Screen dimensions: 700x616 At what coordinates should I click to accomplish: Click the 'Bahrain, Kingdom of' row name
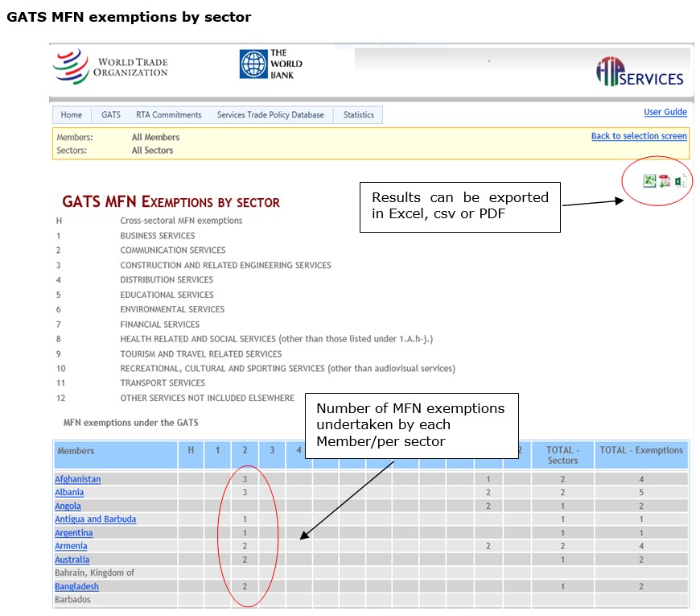(x=95, y=573)
